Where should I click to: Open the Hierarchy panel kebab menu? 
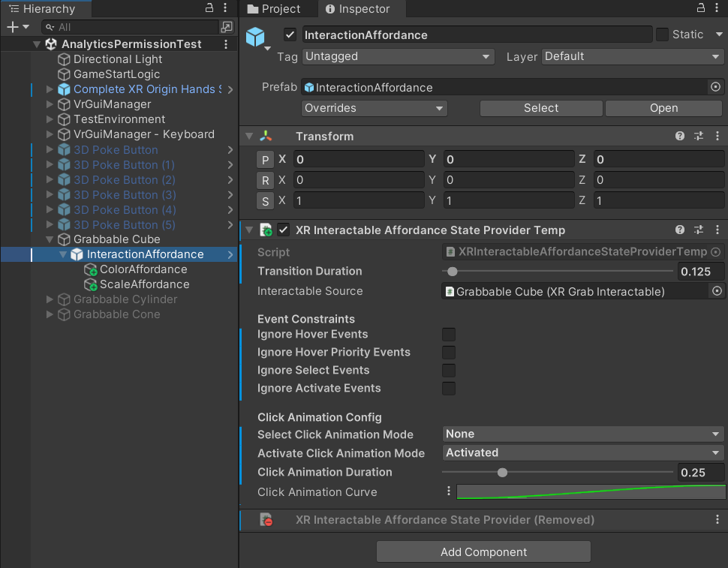tap(225, 7)
